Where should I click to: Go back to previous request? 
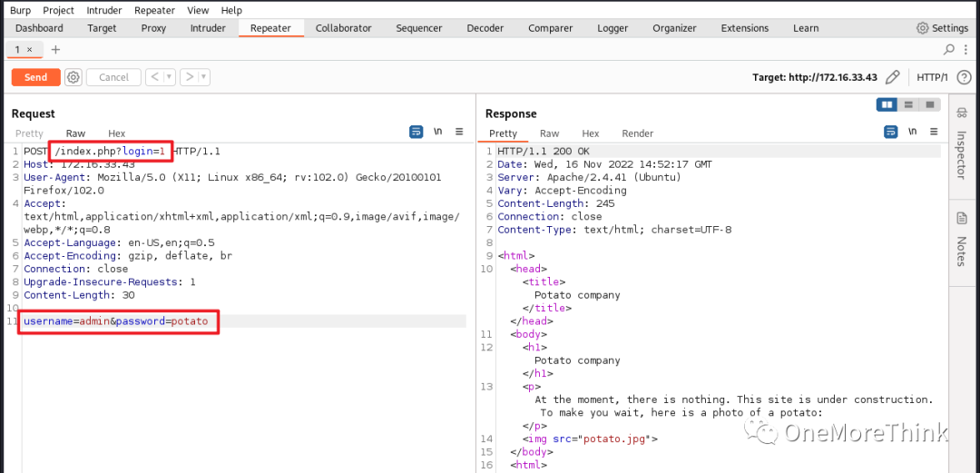tap(154, 77)
